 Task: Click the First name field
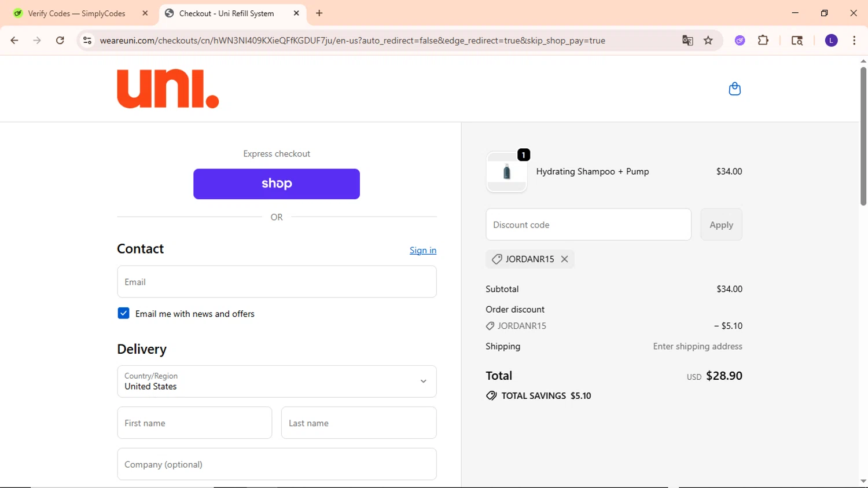coord(194,423)
